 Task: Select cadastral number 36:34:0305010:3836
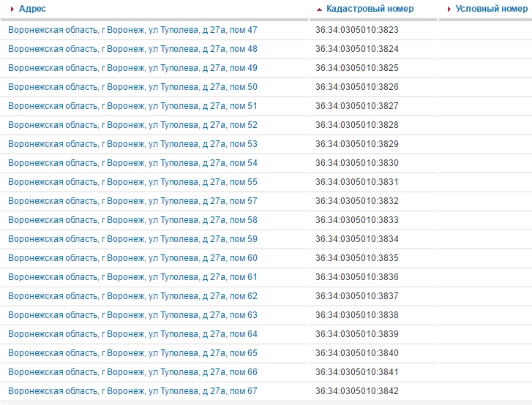[357, 276]
